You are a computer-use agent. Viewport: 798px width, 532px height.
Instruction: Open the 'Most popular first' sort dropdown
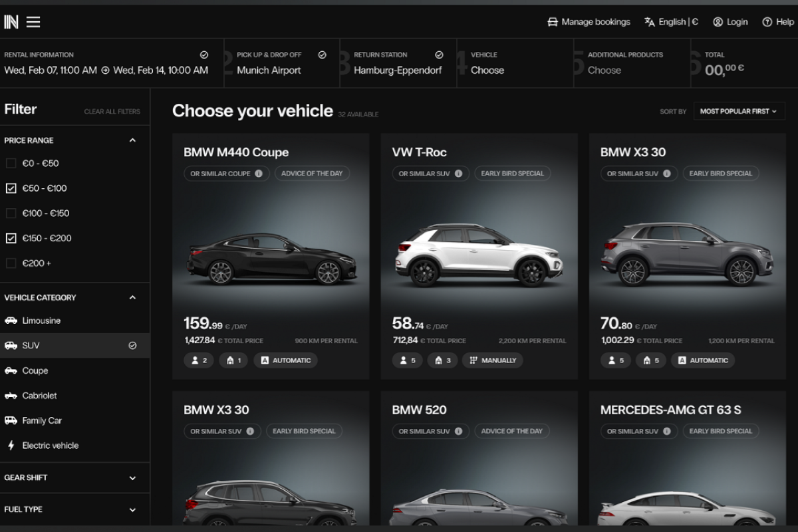tap(739, 111)
